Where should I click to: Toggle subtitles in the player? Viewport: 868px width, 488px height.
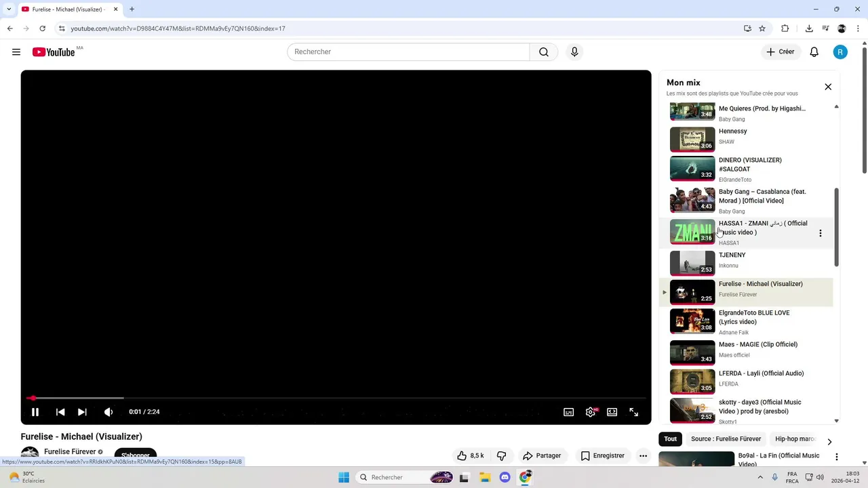pyautogui.click(x=569, y=412)
